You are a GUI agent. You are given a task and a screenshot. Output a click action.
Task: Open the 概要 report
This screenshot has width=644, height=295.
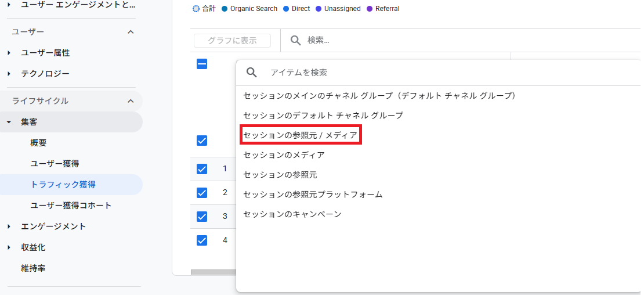(39, 143)
